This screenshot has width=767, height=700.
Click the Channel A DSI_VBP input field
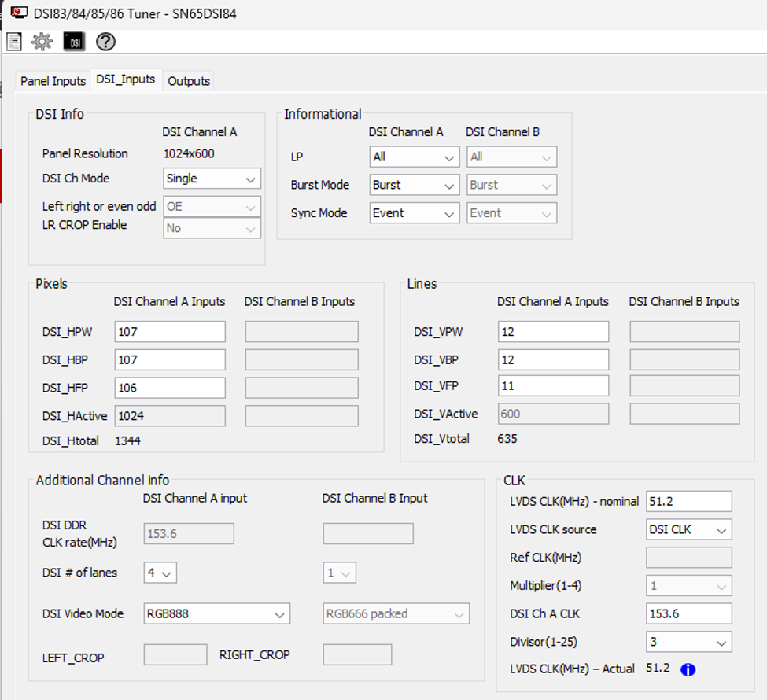coord(553,360)
